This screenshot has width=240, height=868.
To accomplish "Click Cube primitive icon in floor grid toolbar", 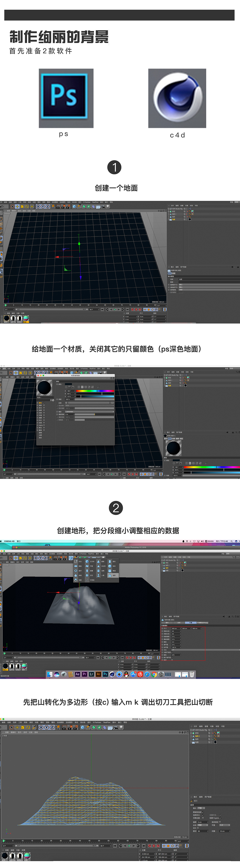I will coord(74,206).
